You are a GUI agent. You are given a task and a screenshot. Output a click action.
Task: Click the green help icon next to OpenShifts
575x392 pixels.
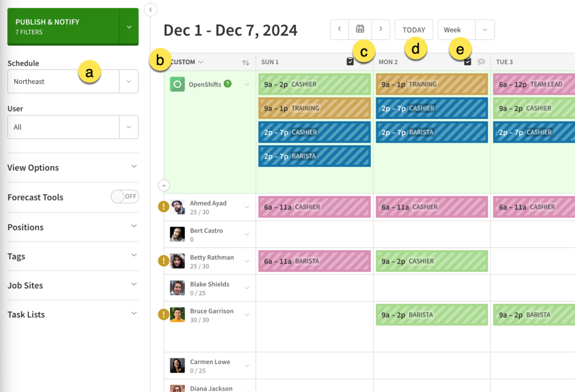pyautogui.click(x=227, y=83)
